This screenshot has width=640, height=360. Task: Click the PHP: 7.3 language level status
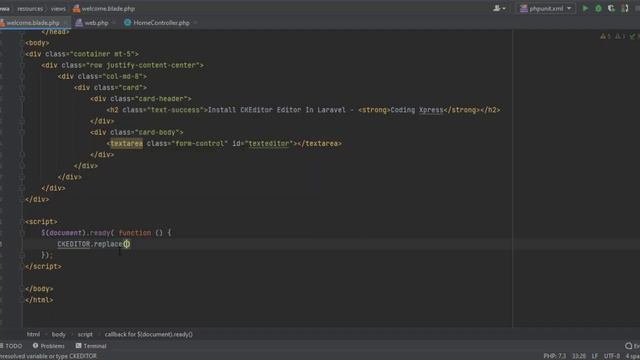click(554, 356)
